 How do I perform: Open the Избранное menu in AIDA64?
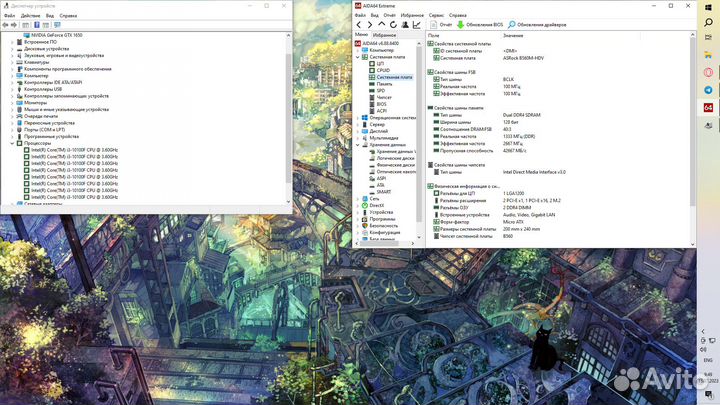tap(412, 15)
